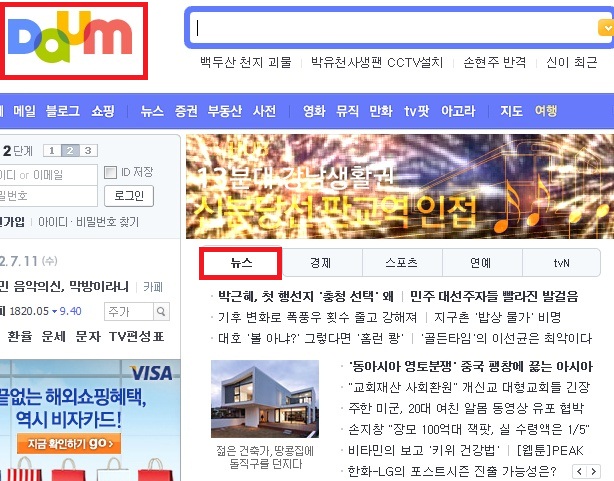Open 아이디·비밀번호 찾기 link

[x=88, y=222]
